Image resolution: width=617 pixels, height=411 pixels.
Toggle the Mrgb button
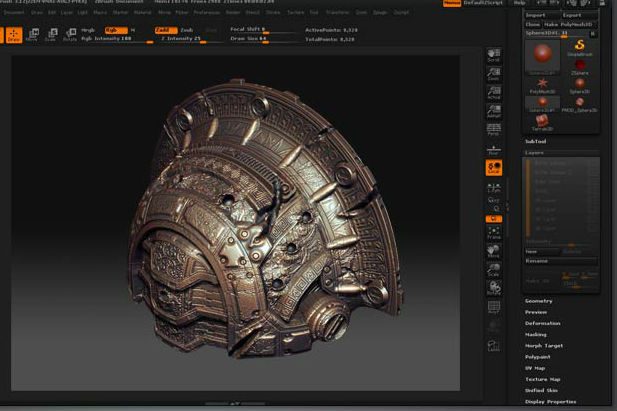88,30
